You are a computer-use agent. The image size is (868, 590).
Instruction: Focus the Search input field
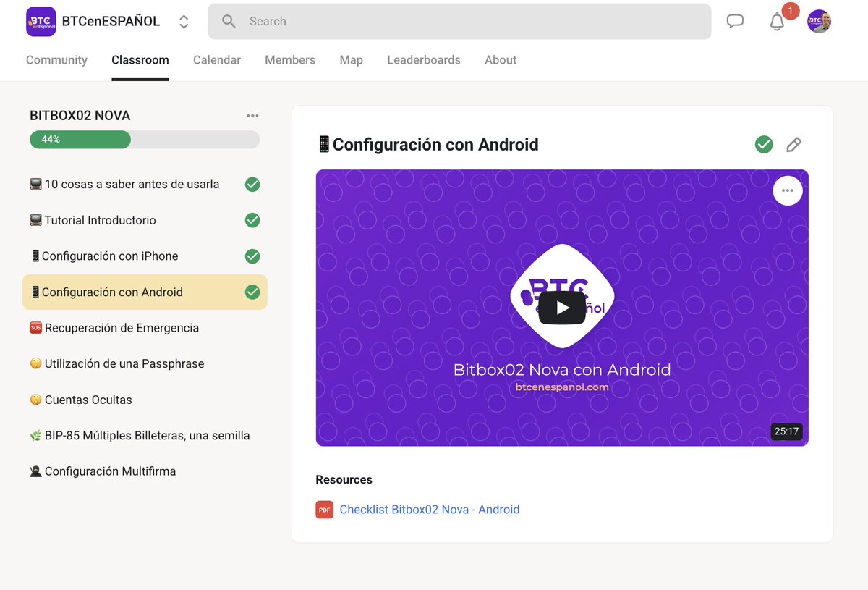click(x=459, y=22)
